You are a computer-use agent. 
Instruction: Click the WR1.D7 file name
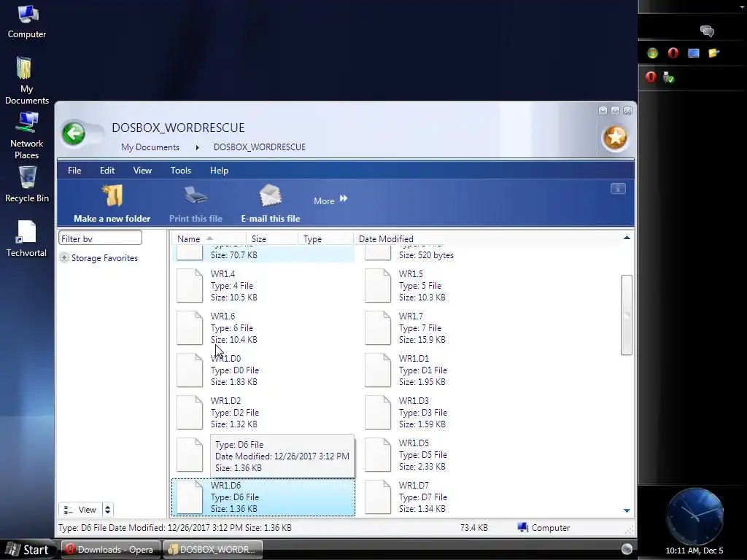coord(414,485)
